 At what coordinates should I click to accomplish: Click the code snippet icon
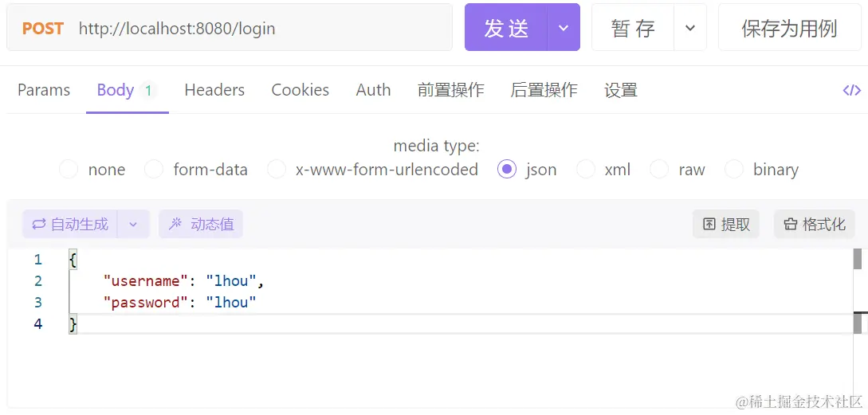851,90
